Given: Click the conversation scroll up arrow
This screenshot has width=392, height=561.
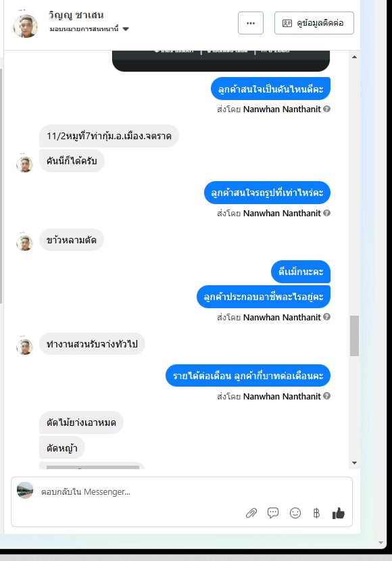Looking at the screenshot, I should pyautogui.click(x=354, y=57).
